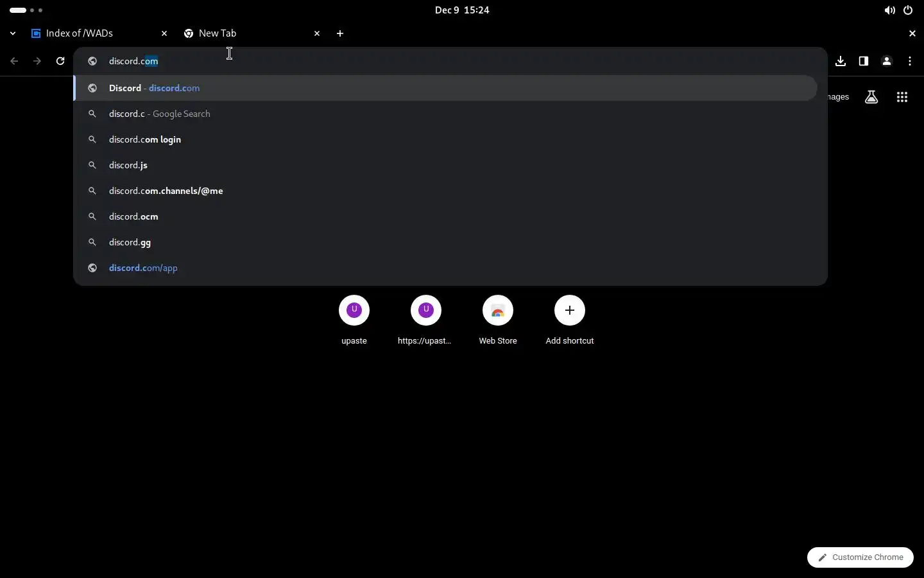The height and width of the screenshot is (578, 924).
Task: Reload the current page
Action: click(60, 61)
